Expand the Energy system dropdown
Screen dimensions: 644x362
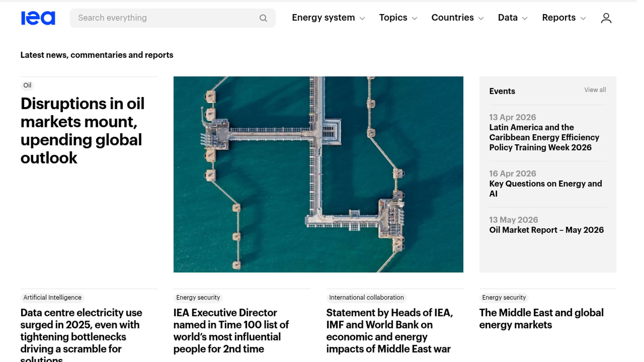[x=328, y=18]
